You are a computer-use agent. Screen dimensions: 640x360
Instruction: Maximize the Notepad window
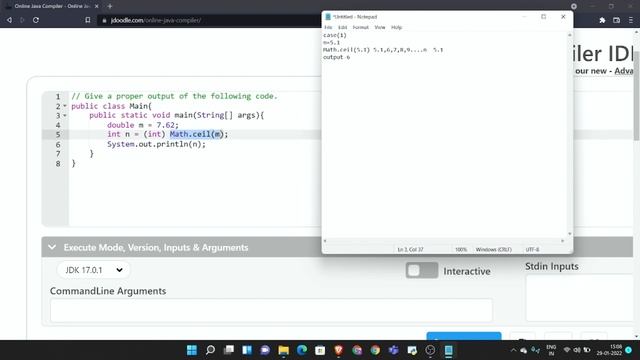click(x=543, y=17)
